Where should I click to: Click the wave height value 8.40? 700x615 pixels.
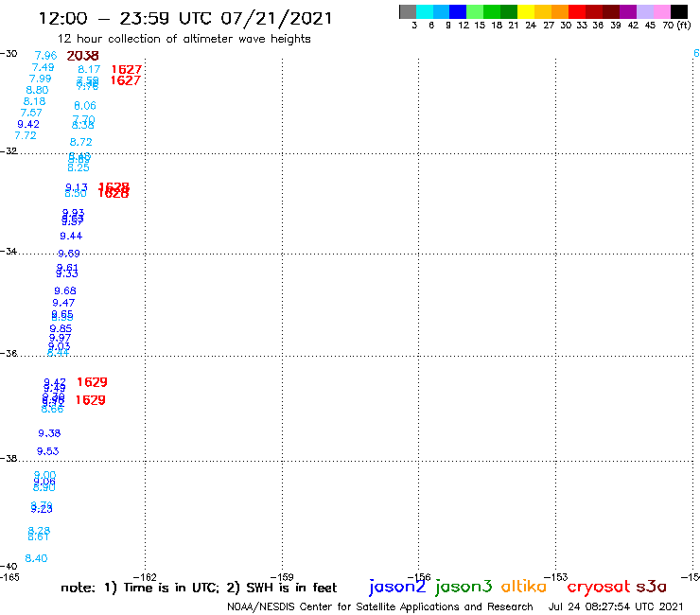click(x=36, y=558)
